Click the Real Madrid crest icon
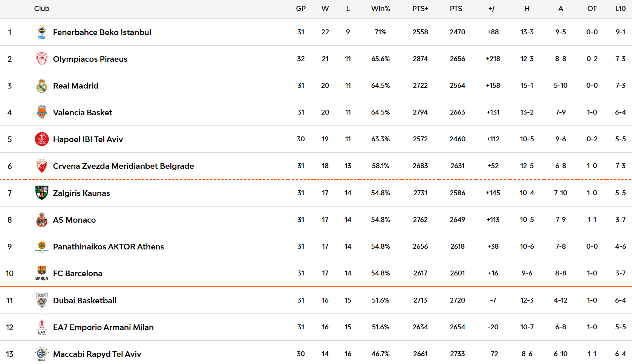 42,86
